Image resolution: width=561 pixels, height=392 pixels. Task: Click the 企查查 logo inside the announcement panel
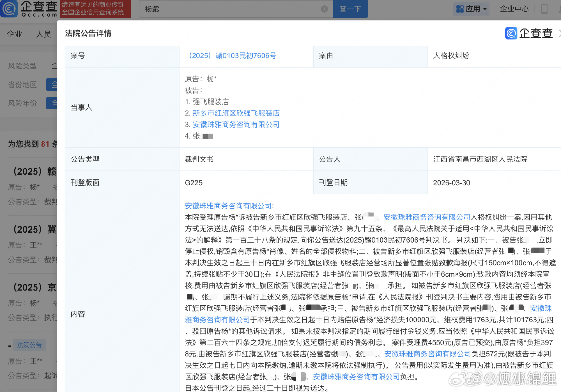tap(528, 33)
